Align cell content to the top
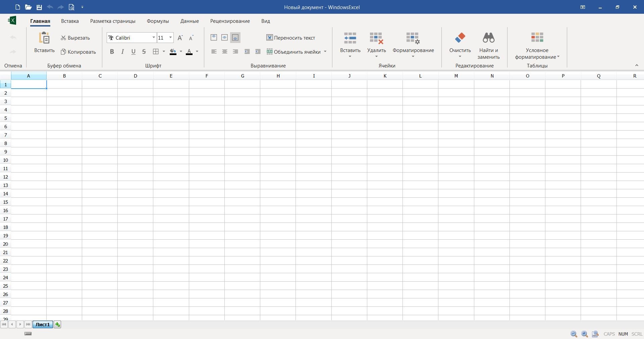Screen dimensions: 644x339 pyautogui.click(x=214, y=38)
